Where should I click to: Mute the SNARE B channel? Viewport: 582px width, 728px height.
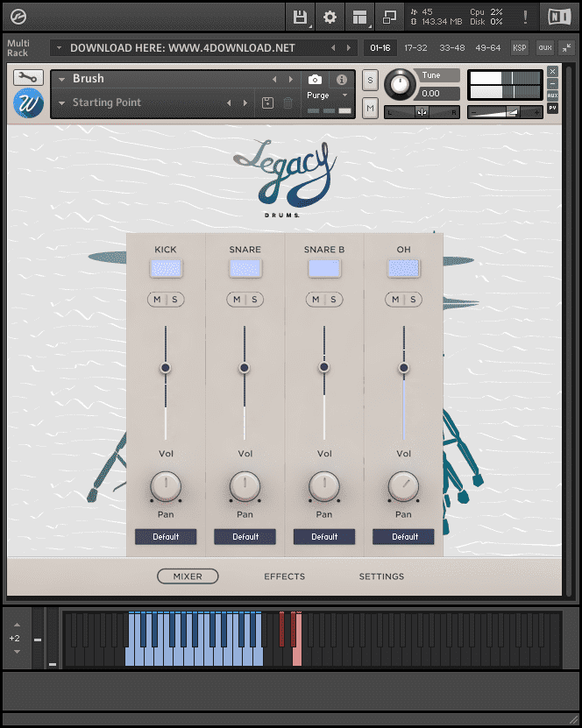click(x=316, y=300)
